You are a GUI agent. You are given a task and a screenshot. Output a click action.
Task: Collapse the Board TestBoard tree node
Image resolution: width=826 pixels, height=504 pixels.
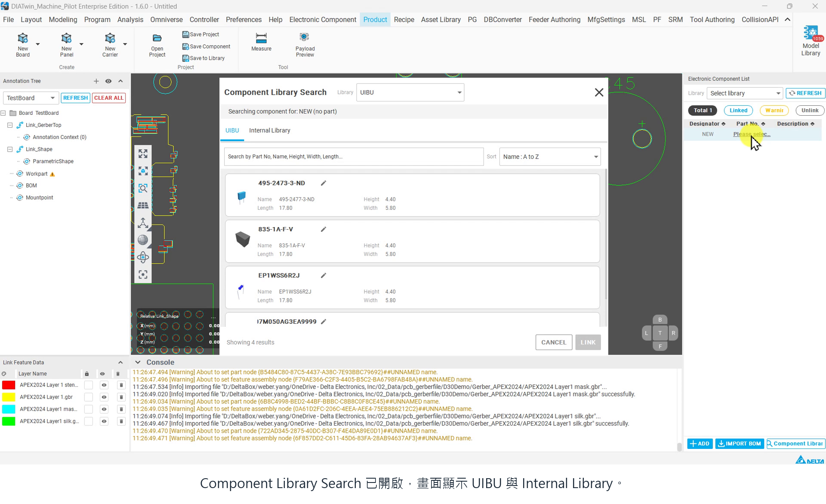click(3, 113)
